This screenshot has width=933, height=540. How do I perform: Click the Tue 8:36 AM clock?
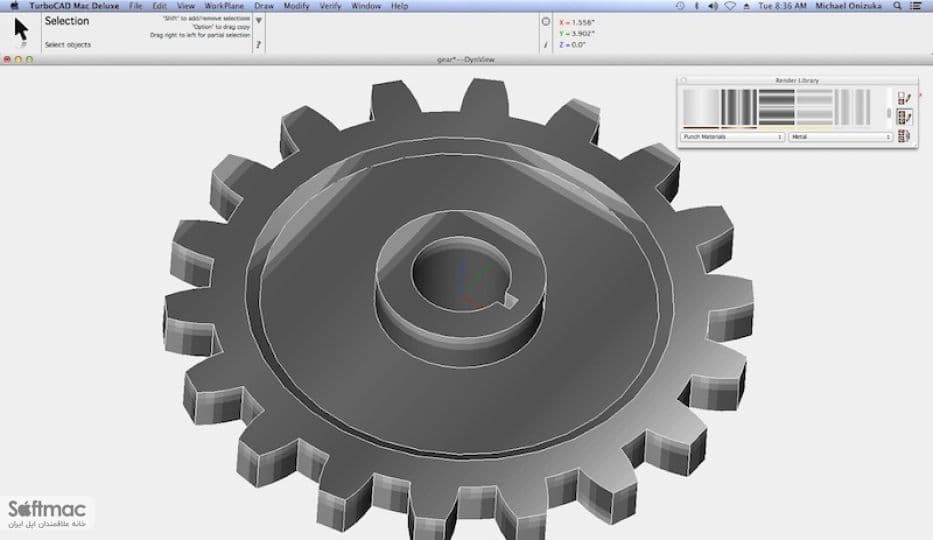point(782,6)
